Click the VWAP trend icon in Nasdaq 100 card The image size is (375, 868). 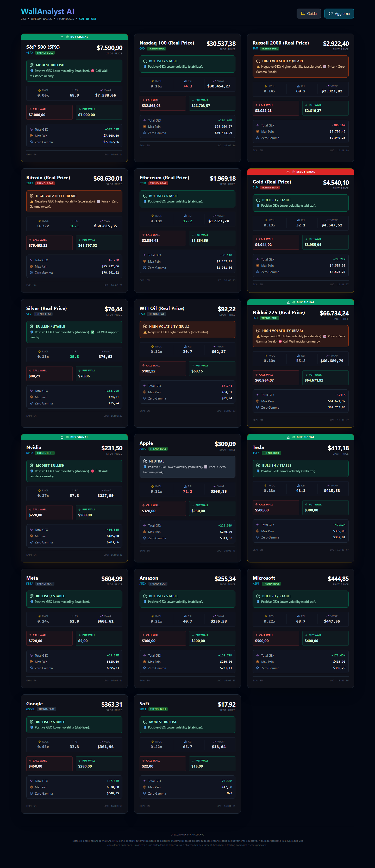pos(215,81)
